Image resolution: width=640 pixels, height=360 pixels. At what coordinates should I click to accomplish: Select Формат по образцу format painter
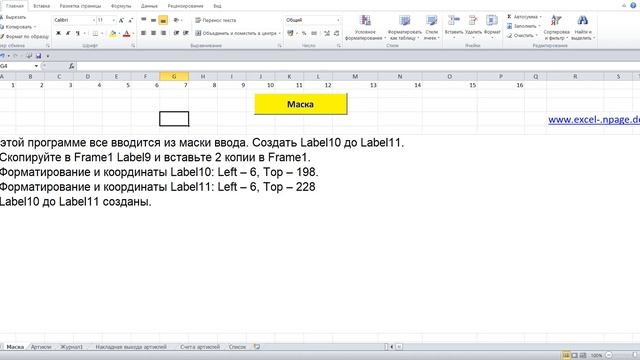tap(24, 36)
